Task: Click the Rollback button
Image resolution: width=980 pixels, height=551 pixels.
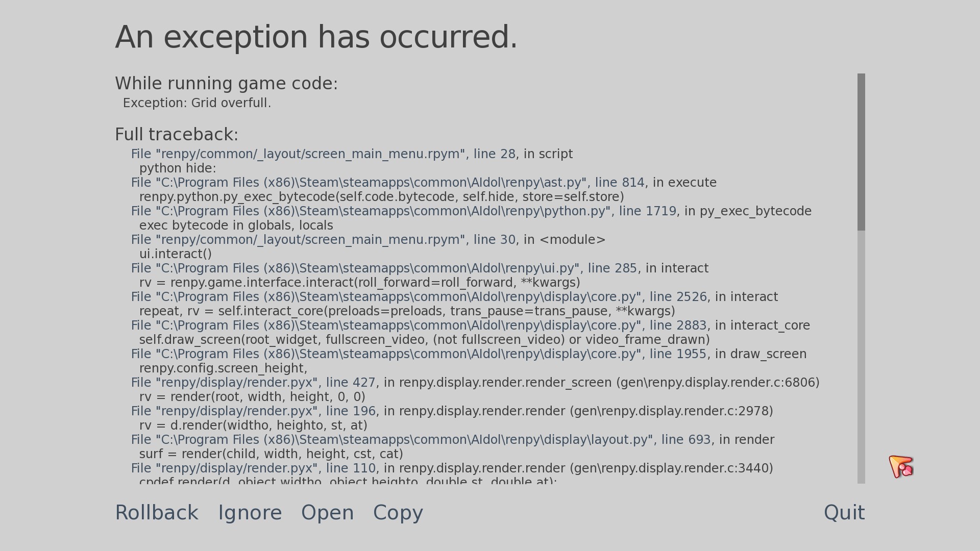Action: 157,513
